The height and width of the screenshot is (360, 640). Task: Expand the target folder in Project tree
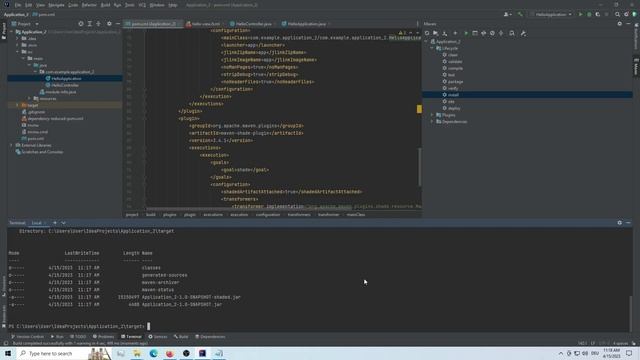pyautogui.click(x=18, y=105)
